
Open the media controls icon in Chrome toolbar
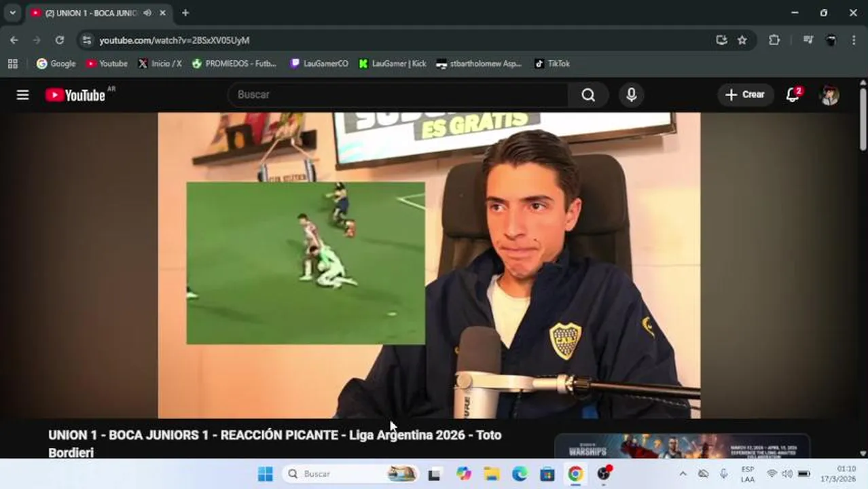pyautogui.click(x=808, y=40)
